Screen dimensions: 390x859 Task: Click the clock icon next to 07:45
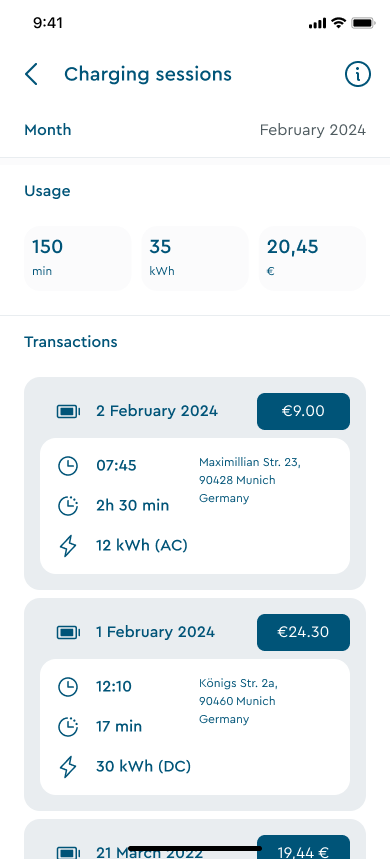pos(68,466)
